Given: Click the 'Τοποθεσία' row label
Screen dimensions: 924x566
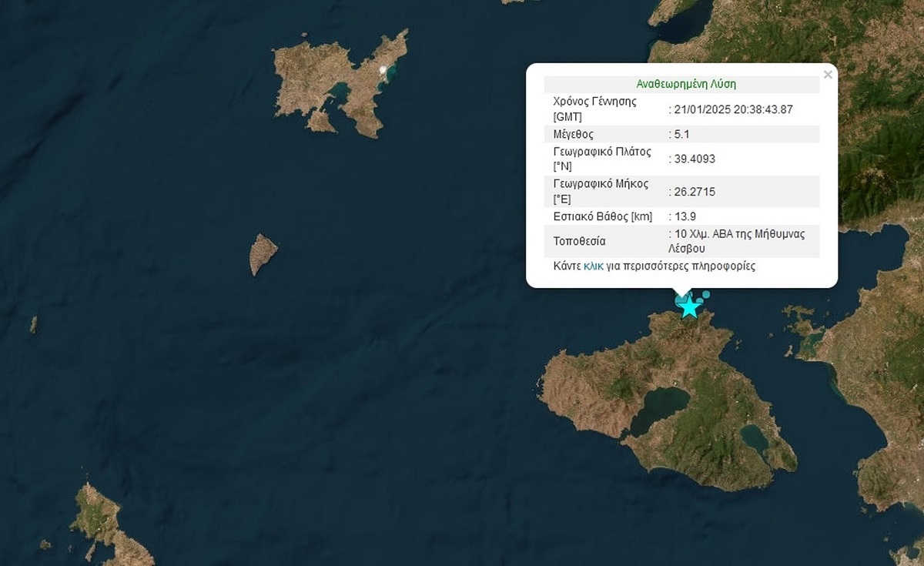Looking at the screenshot, I should [579, 241].
